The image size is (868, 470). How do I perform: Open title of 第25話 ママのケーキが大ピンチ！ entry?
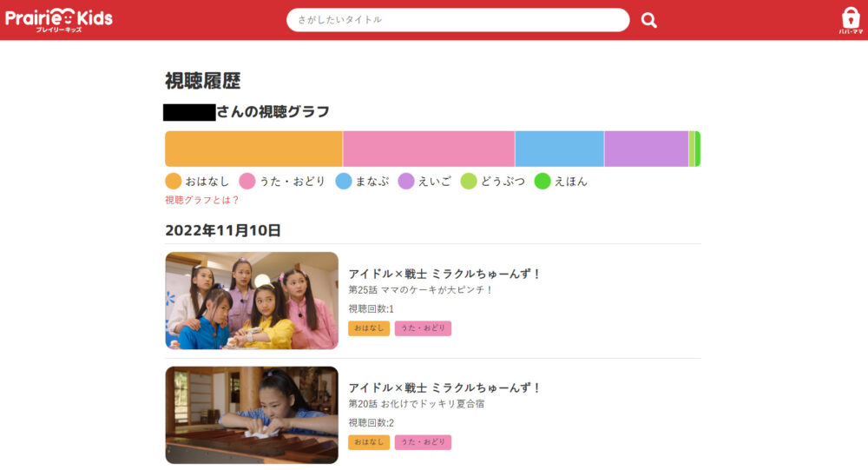tap(444, 274)
